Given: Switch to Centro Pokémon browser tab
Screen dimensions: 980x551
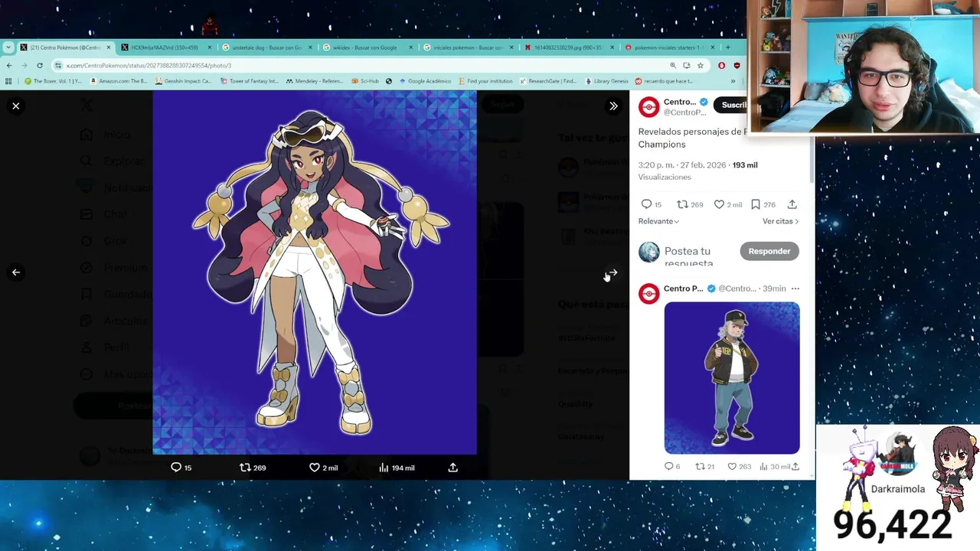Looking at the screenshot, I should coord(65,47).
